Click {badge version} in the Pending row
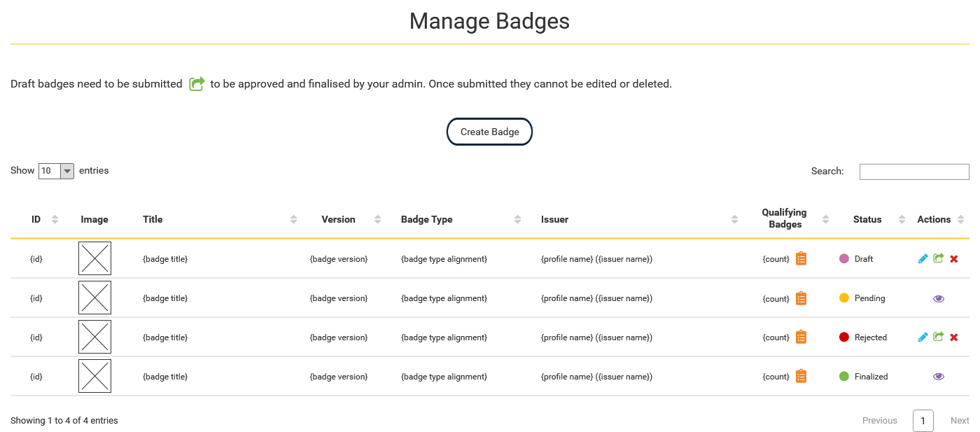 [338, 298]
